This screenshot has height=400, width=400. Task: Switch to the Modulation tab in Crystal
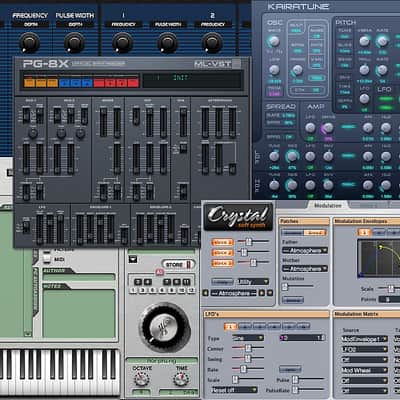coord(328,206)
